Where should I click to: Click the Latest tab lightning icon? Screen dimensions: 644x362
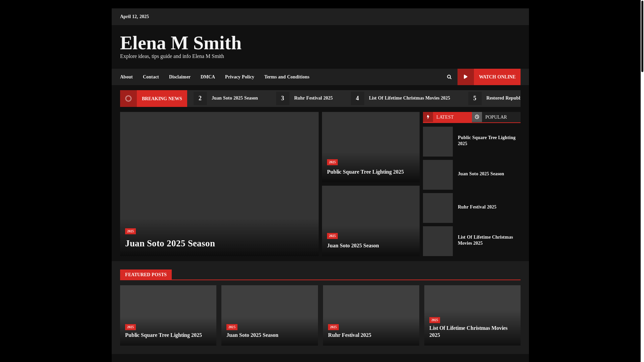pyautogui.click(x=428, y=117)
